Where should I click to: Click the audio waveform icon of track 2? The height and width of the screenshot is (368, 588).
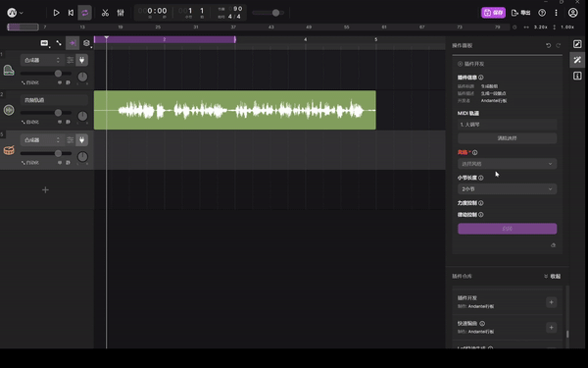tap(9, 110)
